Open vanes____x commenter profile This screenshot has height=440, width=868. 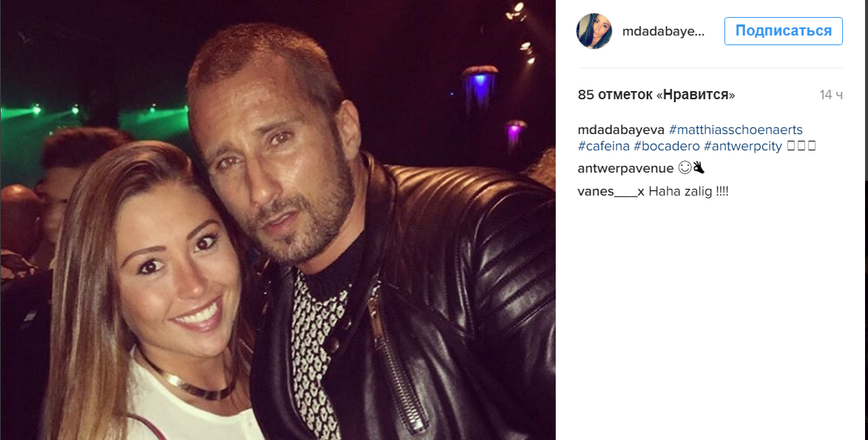611,191
